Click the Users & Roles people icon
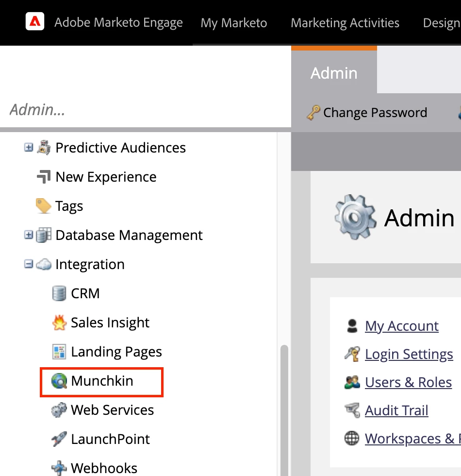The image size is (461, 476). 352,383
